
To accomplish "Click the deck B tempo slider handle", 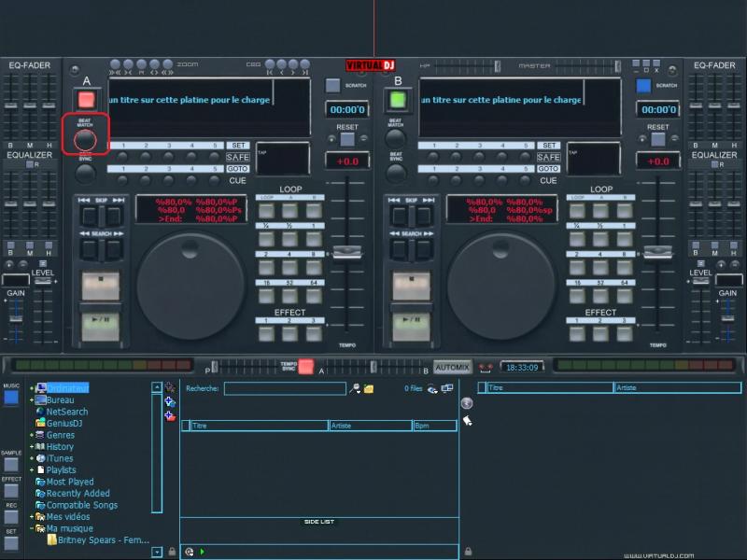I will (x=657, y=252).
